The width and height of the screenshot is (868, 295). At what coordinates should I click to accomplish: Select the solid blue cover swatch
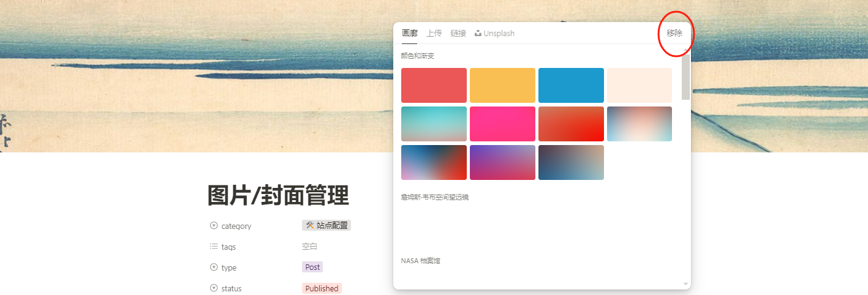point(571,85)
